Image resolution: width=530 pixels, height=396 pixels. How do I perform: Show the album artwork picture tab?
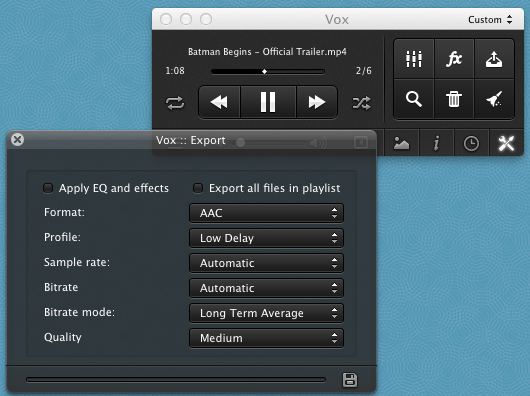[x=401, y=143]
